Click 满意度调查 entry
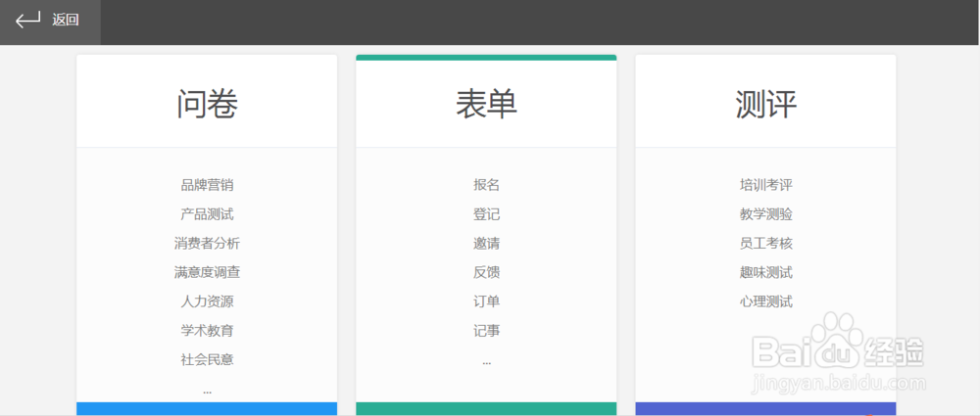The width and height of the screenshot is (980, 416). click(x=207, y=272)
